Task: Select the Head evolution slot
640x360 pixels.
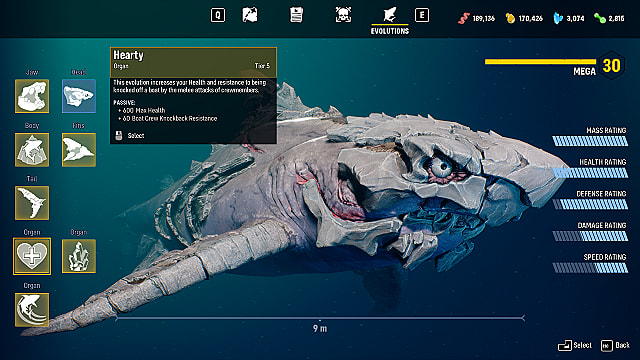Action: pos(79,96)
